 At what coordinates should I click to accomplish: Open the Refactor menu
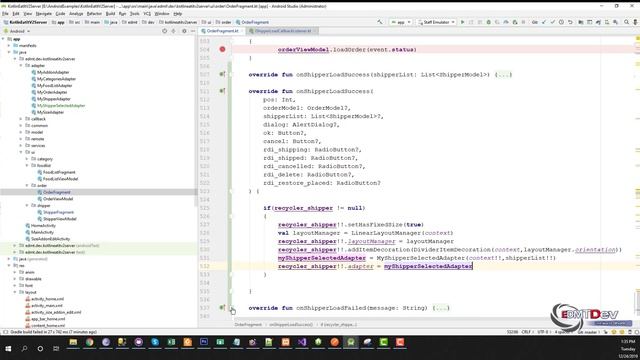click(x=94, y=13)
